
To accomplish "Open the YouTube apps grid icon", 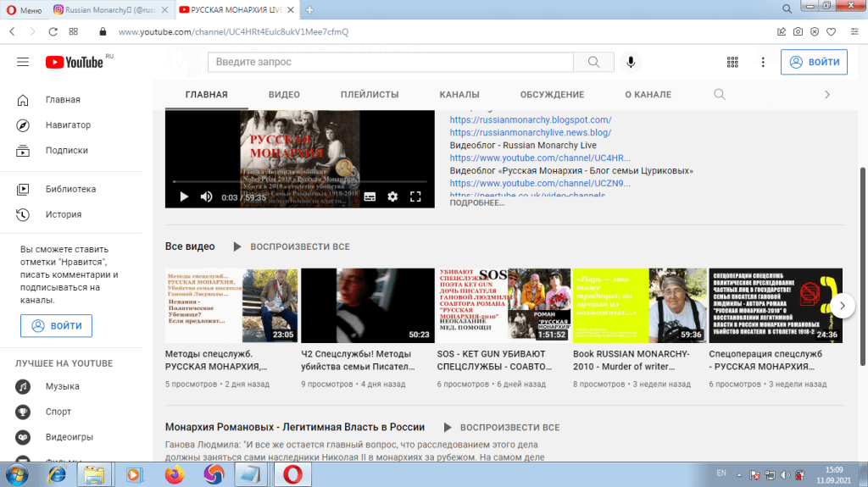I will 732,62.
